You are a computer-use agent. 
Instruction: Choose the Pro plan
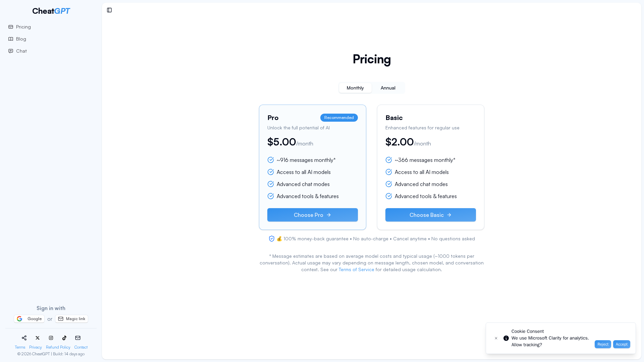click(312, 215)
